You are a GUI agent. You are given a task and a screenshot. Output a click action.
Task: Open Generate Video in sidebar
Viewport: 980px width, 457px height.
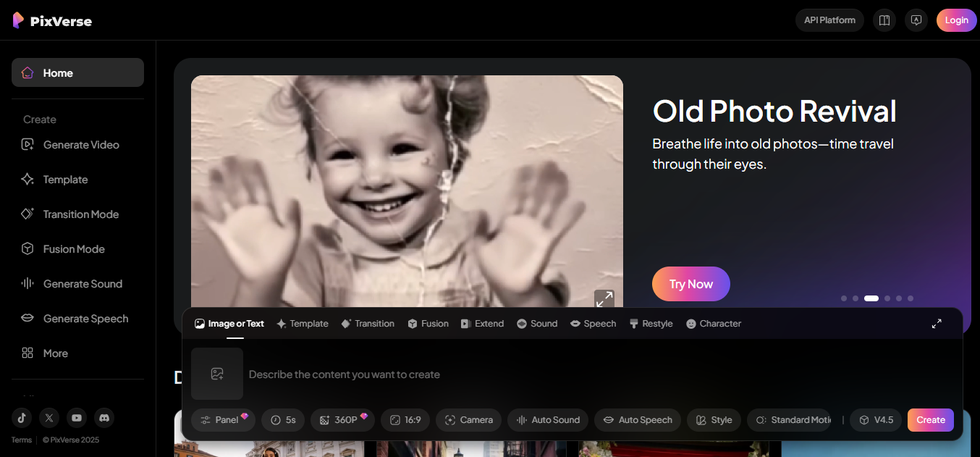tap(77, 145)
